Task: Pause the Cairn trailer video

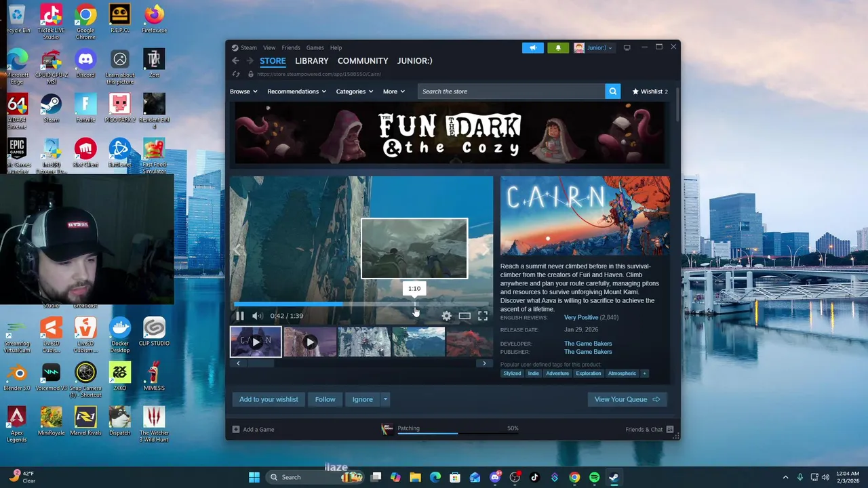Action: click(x=239, y=316)
